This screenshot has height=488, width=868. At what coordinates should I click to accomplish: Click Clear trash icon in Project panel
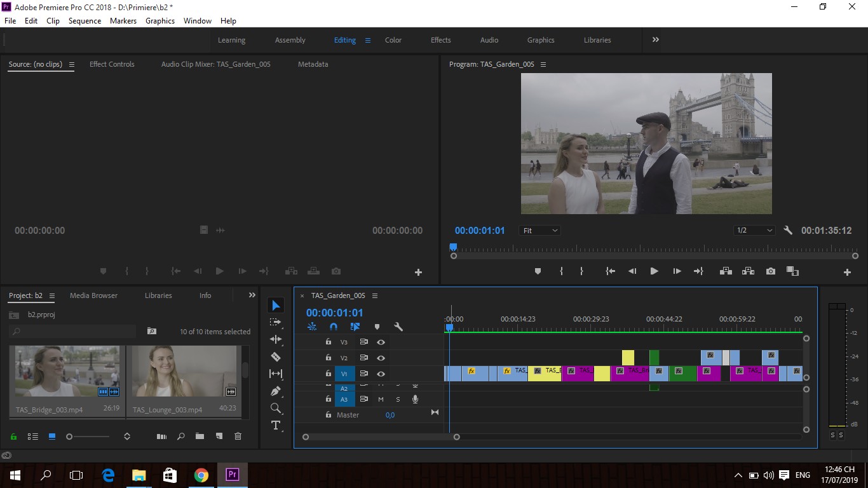click(x=238, y=437)
